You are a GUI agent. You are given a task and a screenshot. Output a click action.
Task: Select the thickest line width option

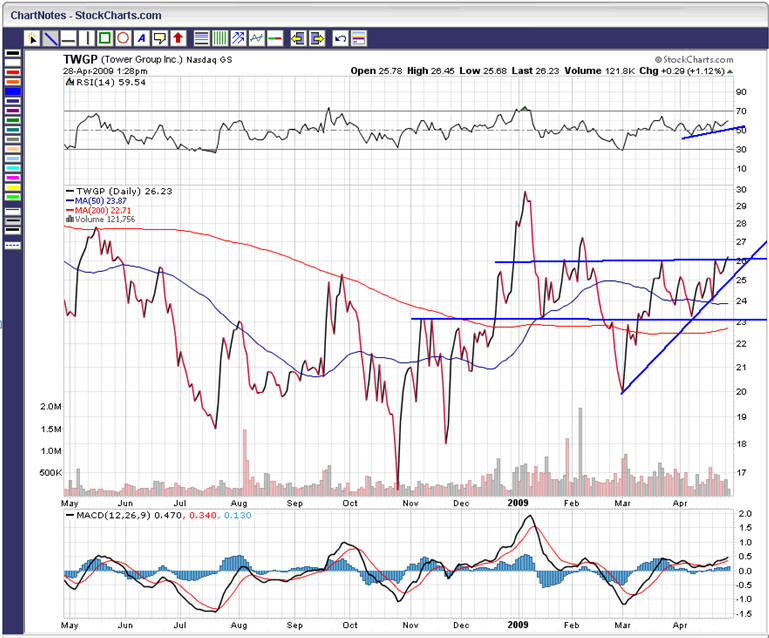pyautogui.click(x=13, y=230)
